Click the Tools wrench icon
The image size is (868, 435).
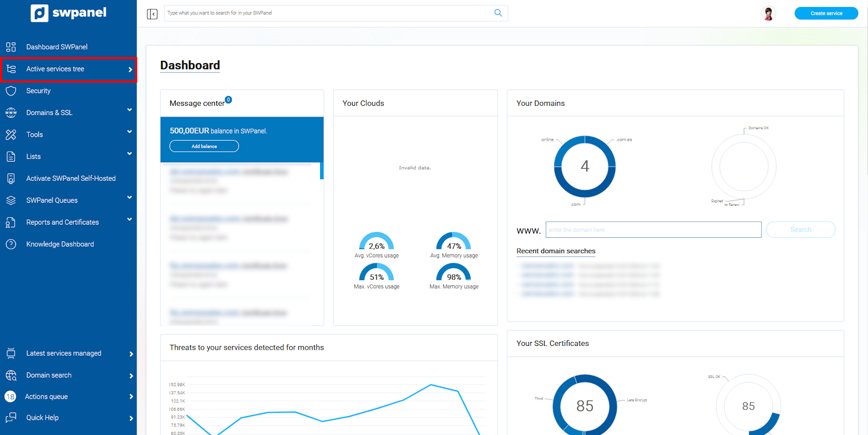pyautogui.click(x=11, y=135)
